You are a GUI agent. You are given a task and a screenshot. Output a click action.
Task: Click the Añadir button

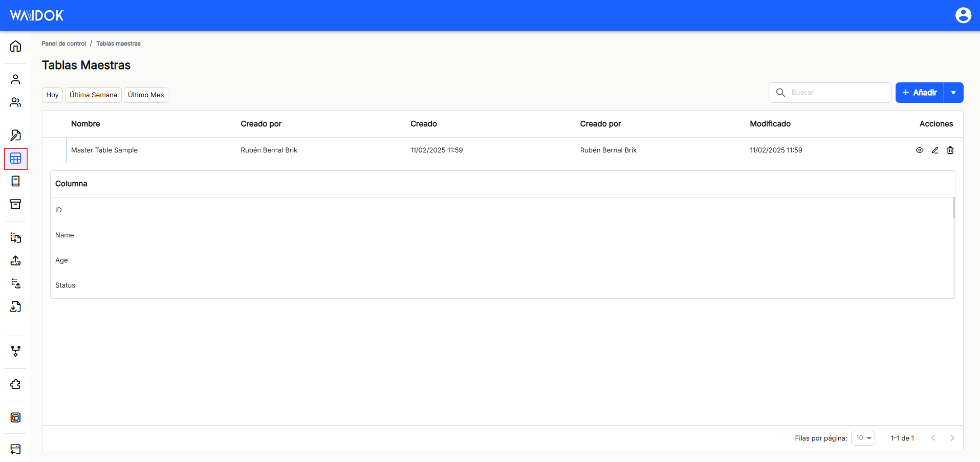click(x=920, y=93)
